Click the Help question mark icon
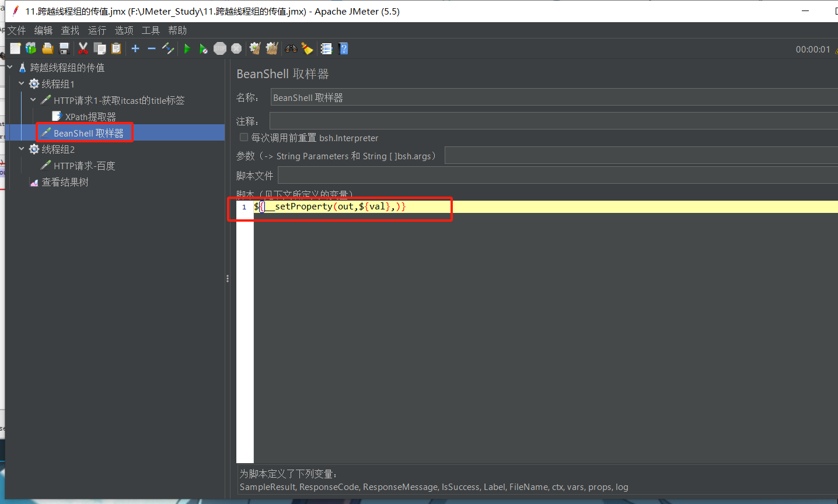 click(x=343, y=48)
